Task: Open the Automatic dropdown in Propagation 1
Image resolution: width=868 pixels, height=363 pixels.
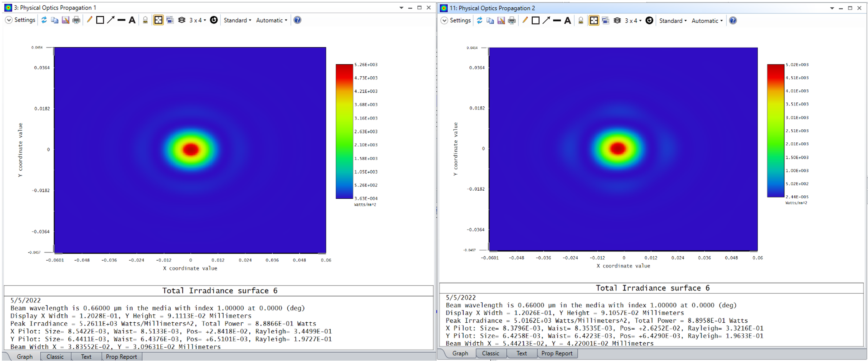Action: tap(272, 20)
